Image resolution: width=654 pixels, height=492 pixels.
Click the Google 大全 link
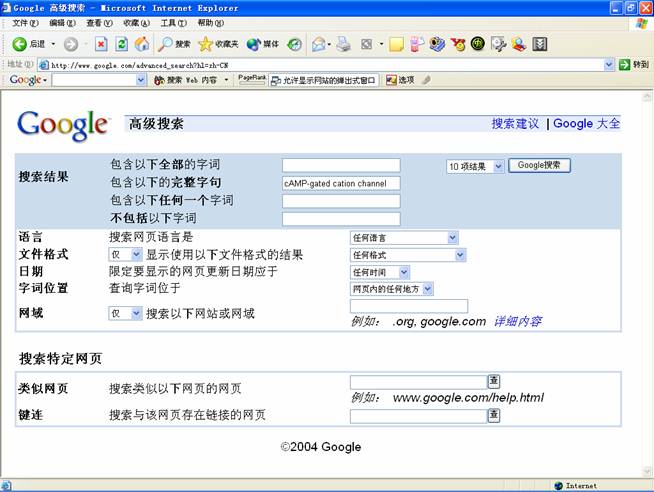tap(586, 123)
